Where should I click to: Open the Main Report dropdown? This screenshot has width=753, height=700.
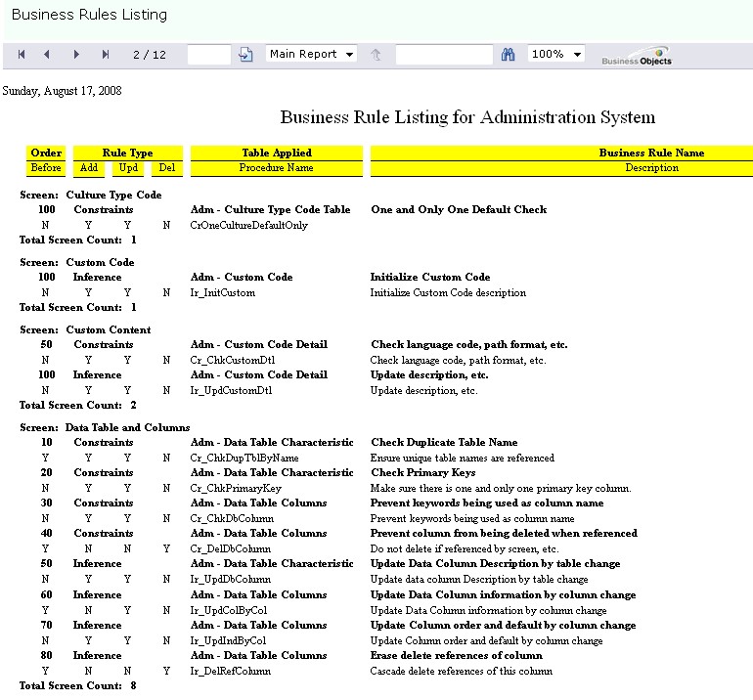(311, 54)
